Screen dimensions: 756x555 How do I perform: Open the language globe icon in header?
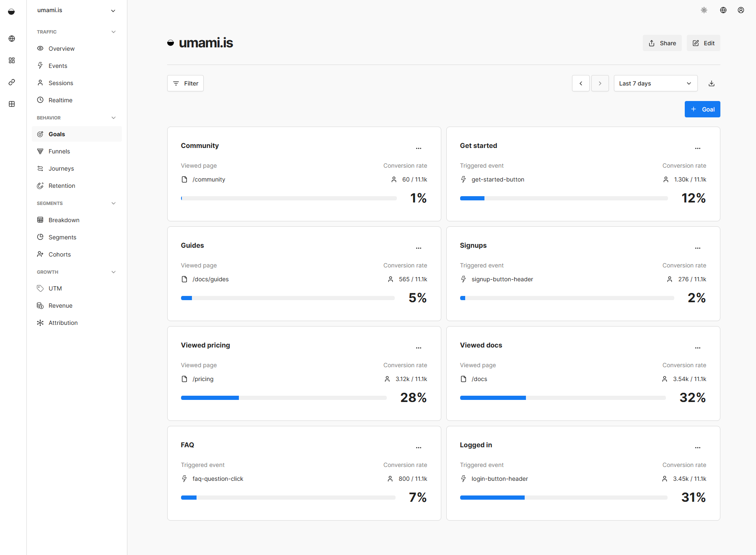[723, 10]
